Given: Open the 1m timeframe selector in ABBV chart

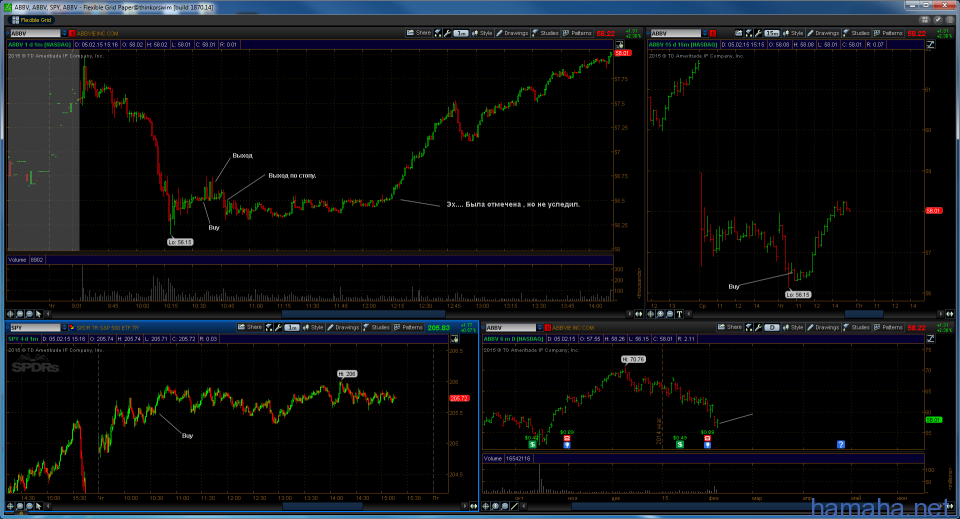Looking at the screenshot, I should click(461, 33).
